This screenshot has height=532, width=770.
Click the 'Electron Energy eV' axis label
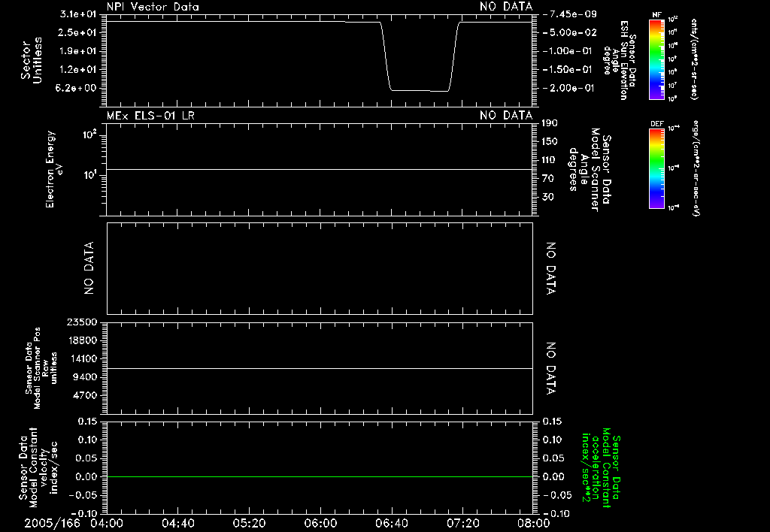tap(54, 169)
